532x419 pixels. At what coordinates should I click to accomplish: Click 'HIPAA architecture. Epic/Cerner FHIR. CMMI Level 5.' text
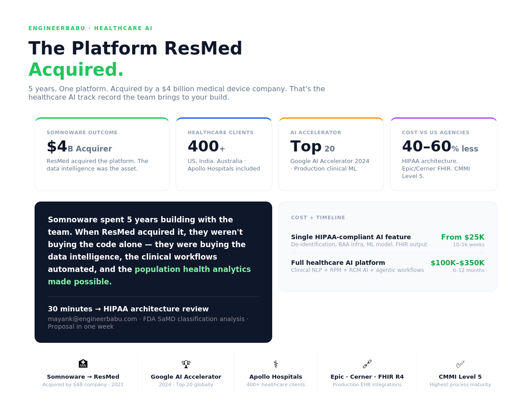point(436,169)
